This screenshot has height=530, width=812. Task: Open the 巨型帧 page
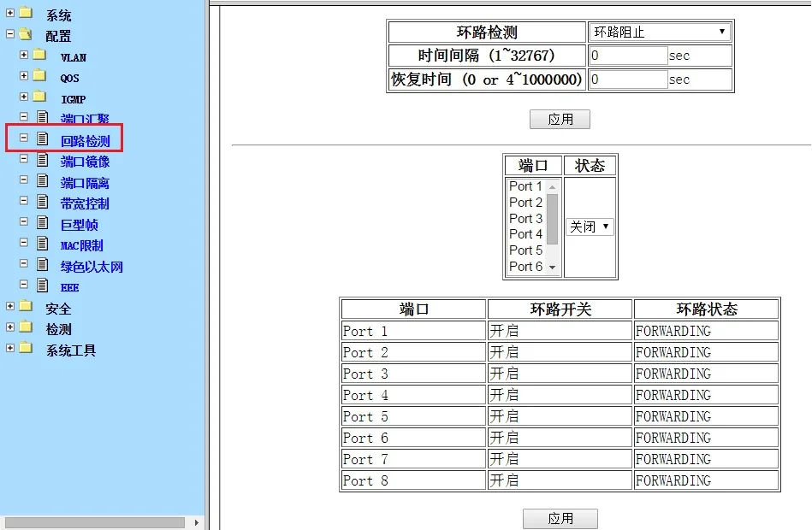(80, 225)
